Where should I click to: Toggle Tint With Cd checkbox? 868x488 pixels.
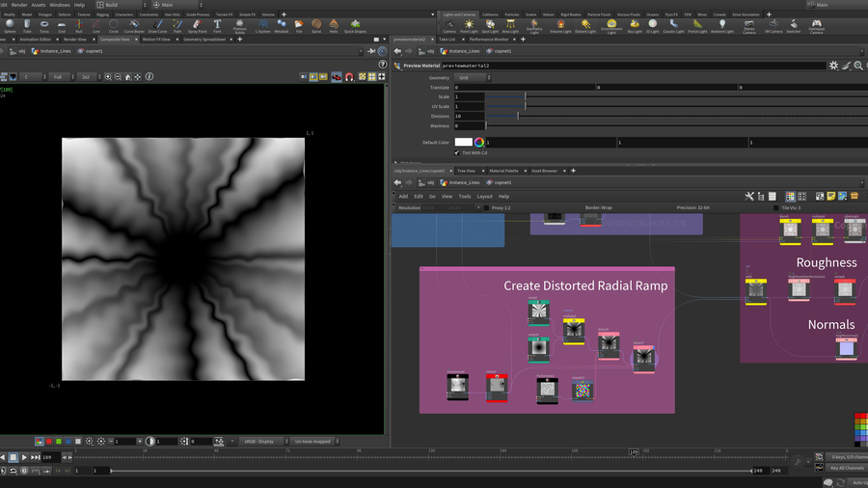pyautogui.click(x=457, y=152)
